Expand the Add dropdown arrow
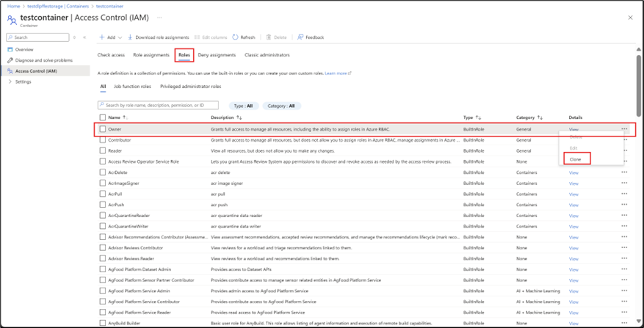The width and height of the screenshot is (644, 328). coord(120,37)
